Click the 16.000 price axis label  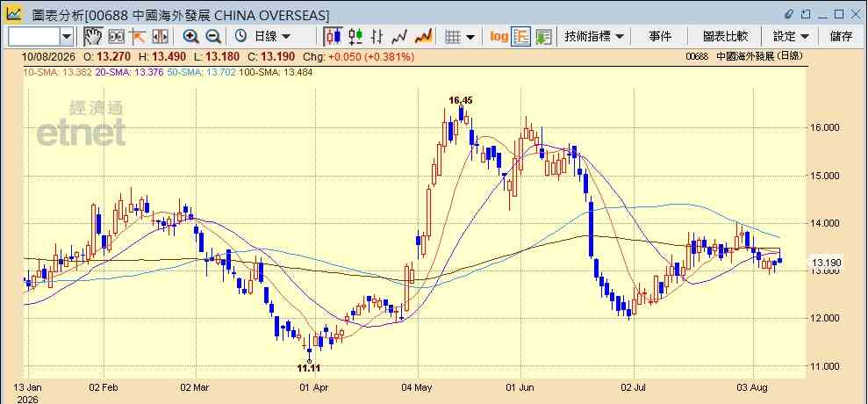click(824, 127)
